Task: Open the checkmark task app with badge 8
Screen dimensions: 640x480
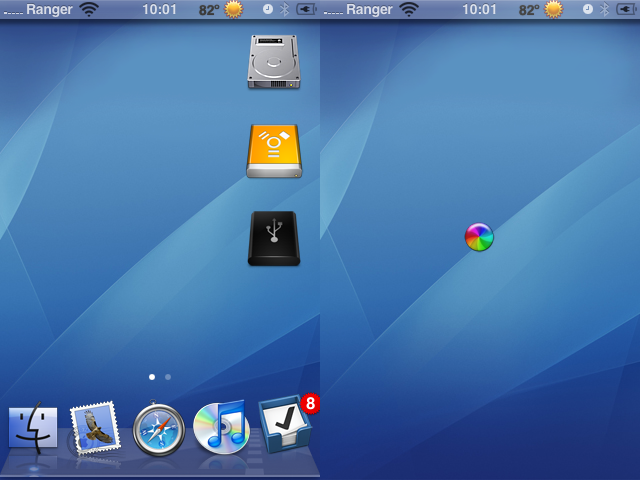Action: point(285,424)
